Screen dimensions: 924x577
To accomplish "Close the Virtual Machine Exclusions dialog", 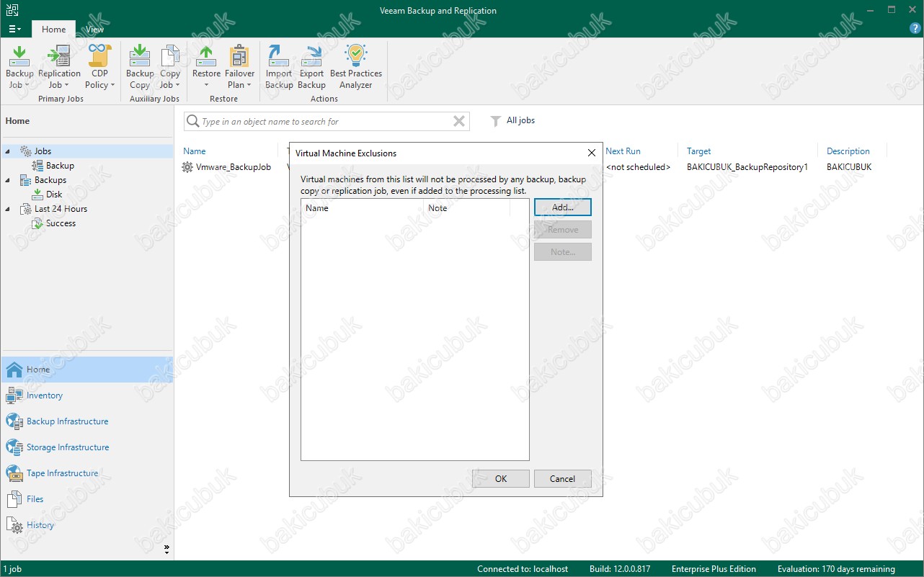I will [x=592, y=153].
